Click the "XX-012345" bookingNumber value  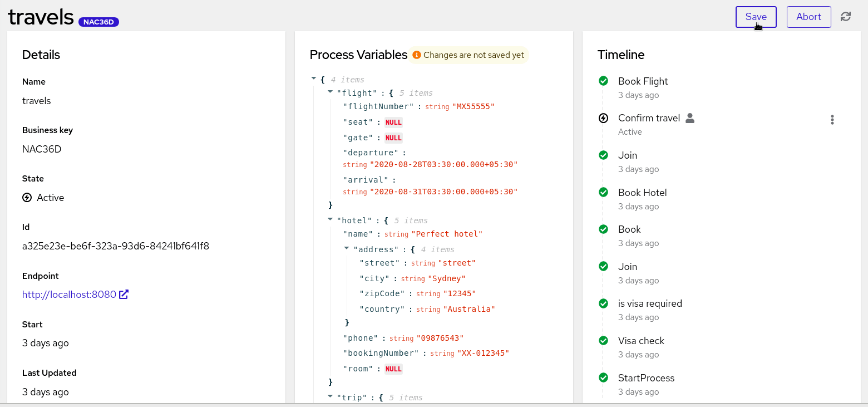coord(483,353)
